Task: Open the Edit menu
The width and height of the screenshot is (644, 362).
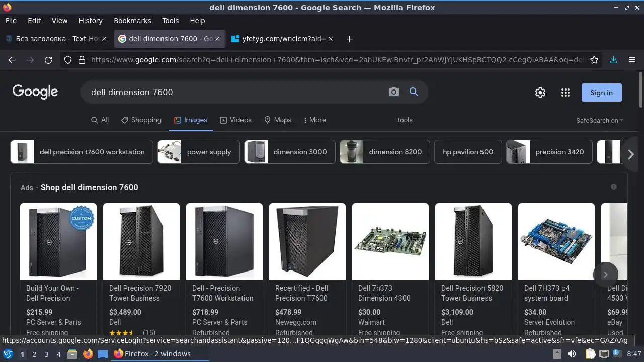Action: click(34, 21)
